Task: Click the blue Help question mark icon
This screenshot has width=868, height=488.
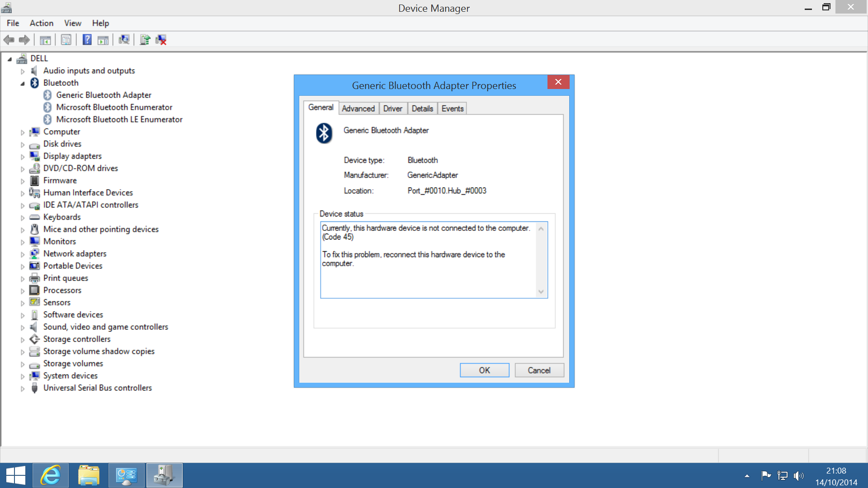Action: point(87,40)
